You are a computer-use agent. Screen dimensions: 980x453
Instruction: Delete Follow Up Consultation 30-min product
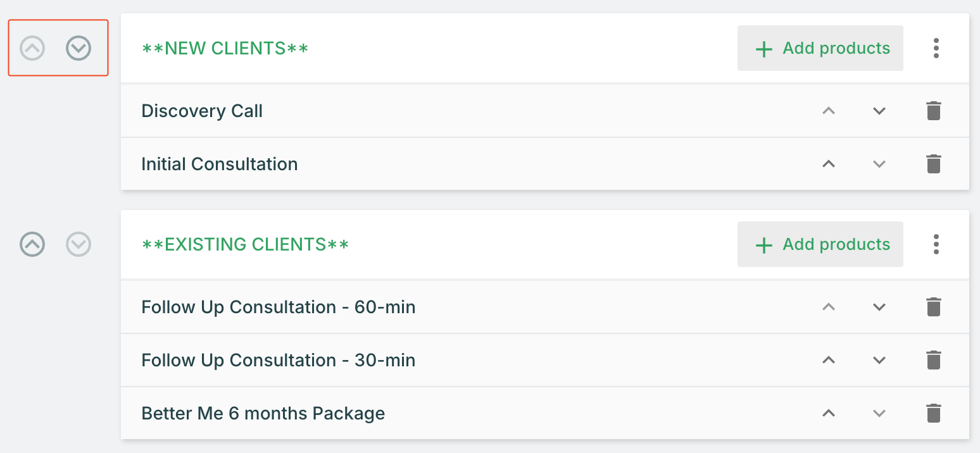933,360
